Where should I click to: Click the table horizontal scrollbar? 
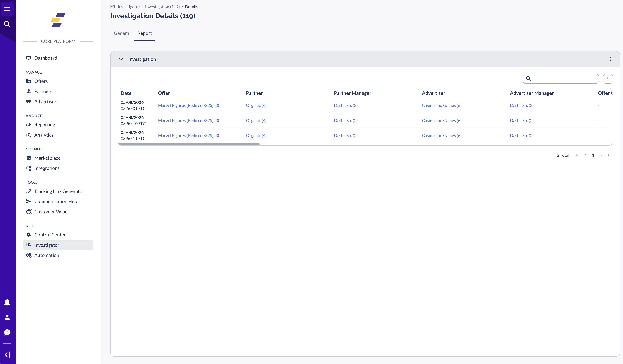[189, 144]
